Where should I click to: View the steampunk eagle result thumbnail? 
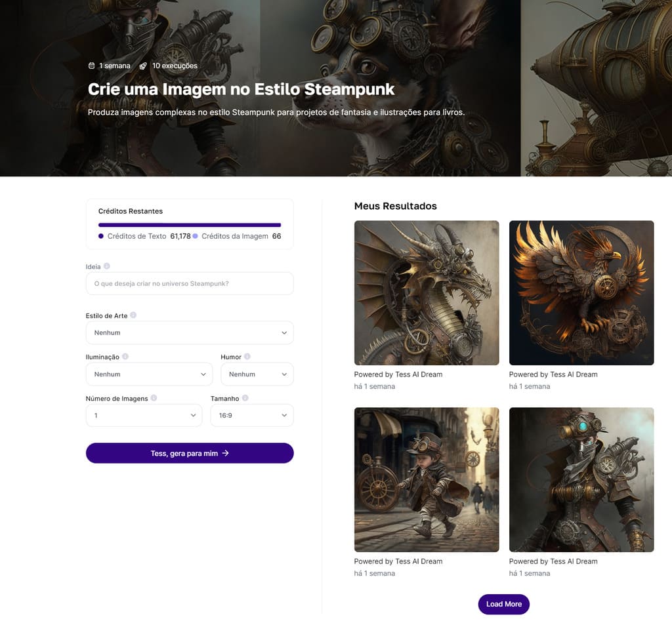[x=581, y=292]
